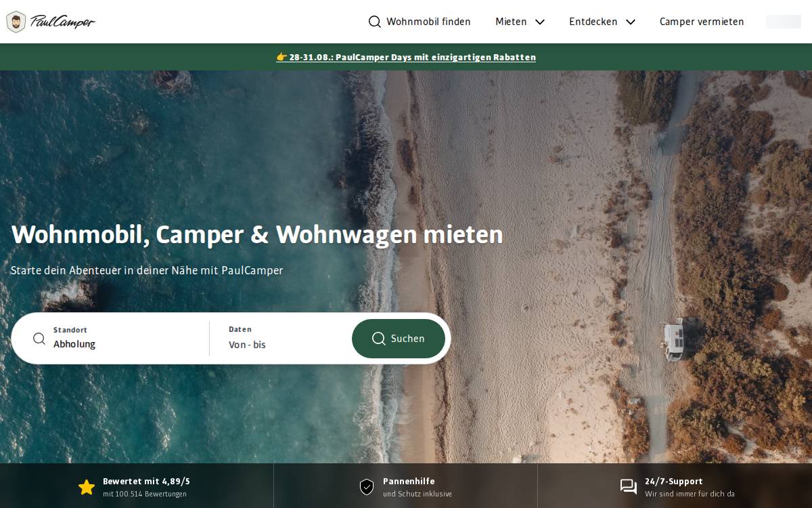Expand the chevron next to Entdecken

click(631, 22)
